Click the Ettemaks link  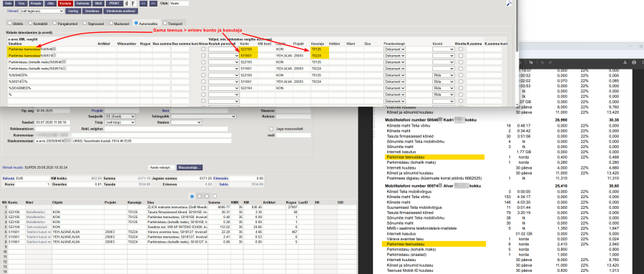coord(222,178)
